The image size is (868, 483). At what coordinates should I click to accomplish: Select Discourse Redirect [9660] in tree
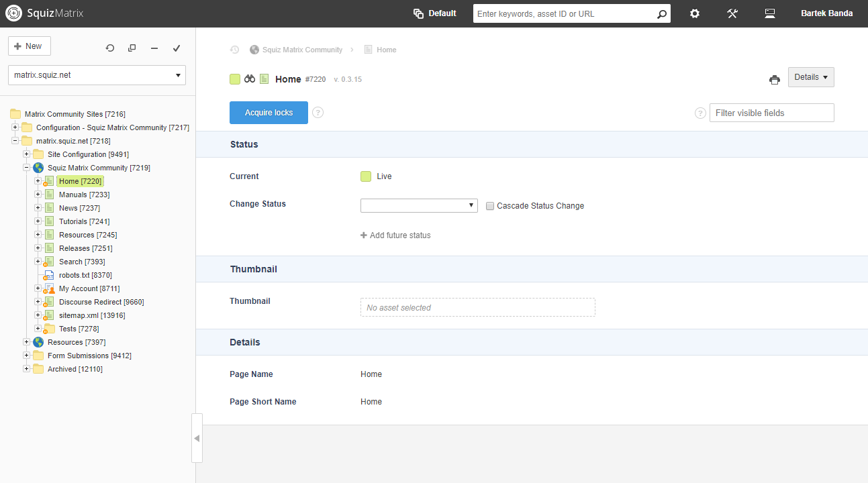coord(101,302)
